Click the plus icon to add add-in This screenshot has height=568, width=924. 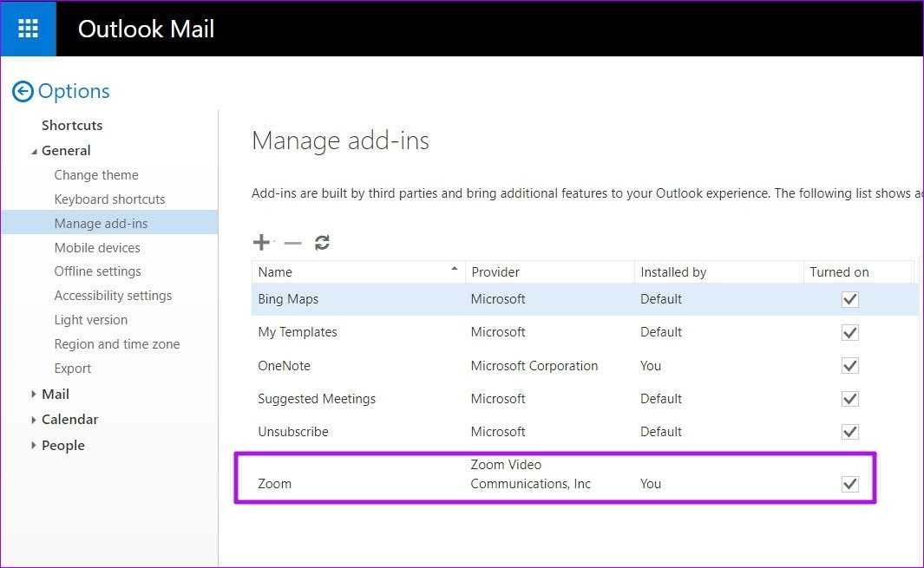pyautogui.click(x=261, y=243)
